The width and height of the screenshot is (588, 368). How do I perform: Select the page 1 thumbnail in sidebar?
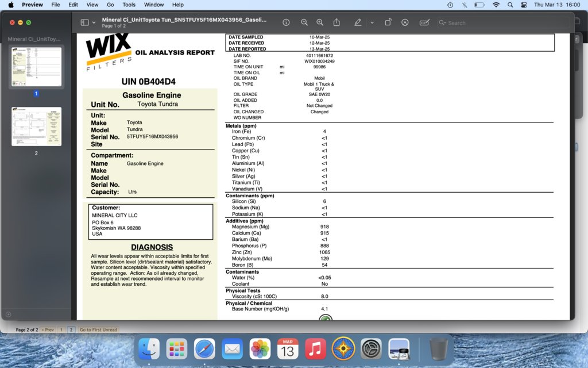click(36, 67)
